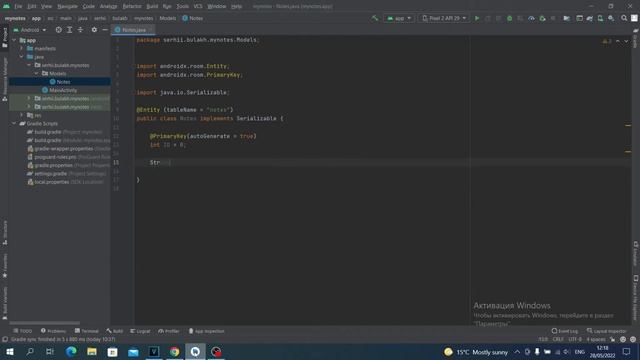Collapse the app module node
The height and width of the screenshot is (360, 640).
pyautogui.click(x=14, y=40)
